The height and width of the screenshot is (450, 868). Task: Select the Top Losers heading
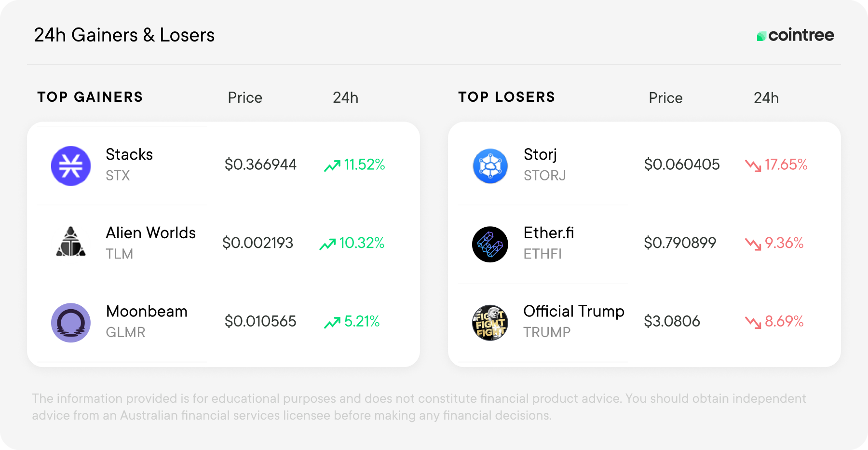pos(507,97)
